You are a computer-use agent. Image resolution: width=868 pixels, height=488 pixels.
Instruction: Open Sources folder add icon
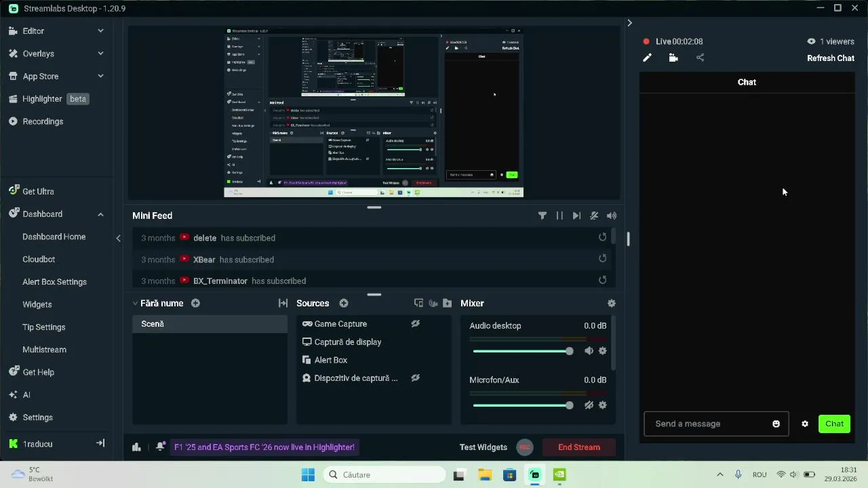tap(447, 303)
